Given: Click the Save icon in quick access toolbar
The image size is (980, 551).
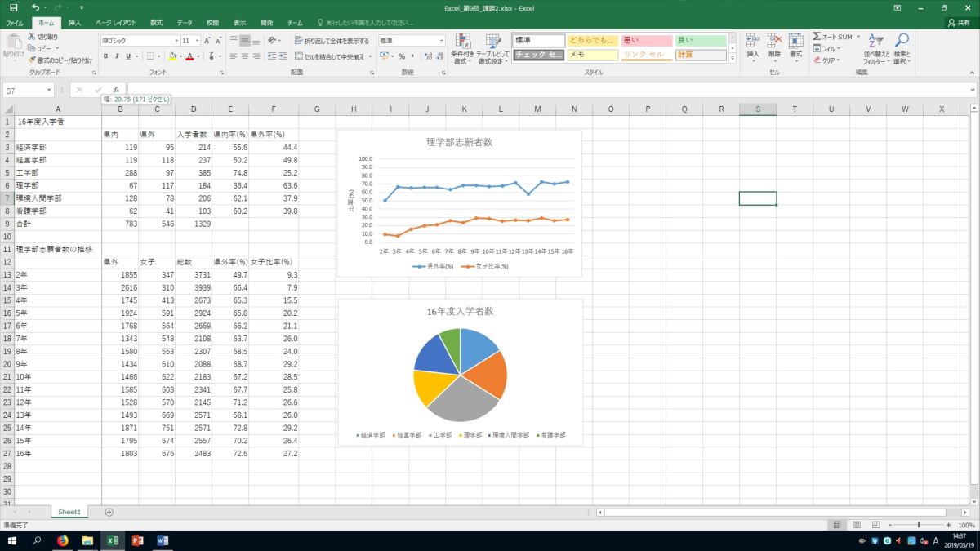Looking at the screenshot, I should 13,7.
